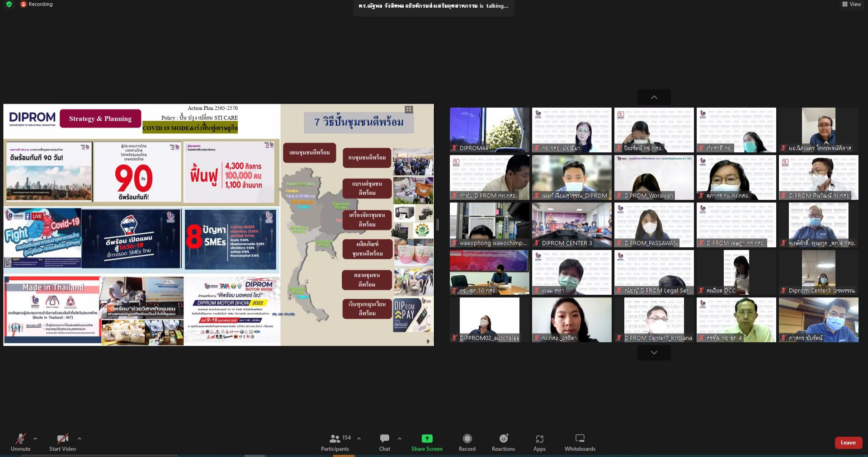
Task: Select DIPROM_PASSAWAN participant video
Action: point(654,225)
